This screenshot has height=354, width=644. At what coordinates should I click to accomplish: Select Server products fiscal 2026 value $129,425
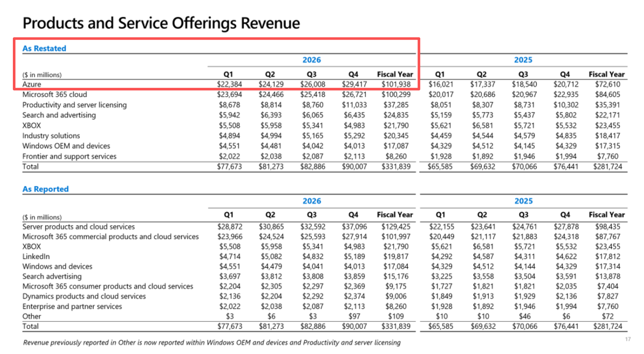(396, 227)
